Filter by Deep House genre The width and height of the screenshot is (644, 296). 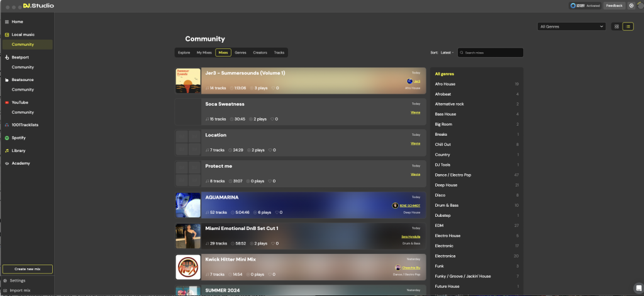coord(447,185)
